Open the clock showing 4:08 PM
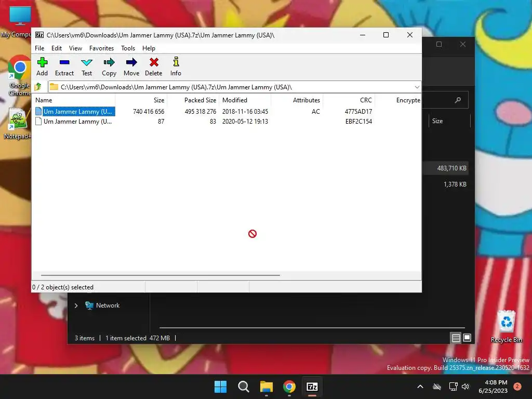 click(493, 387)
